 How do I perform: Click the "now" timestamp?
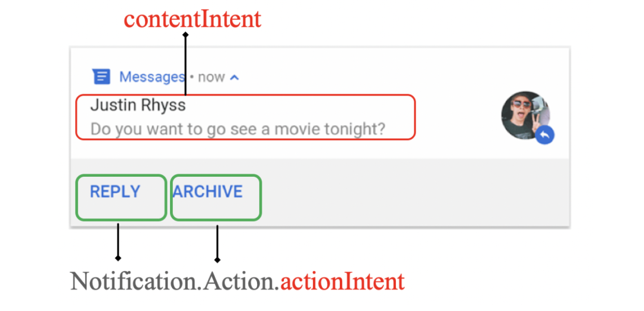point(211,77)
